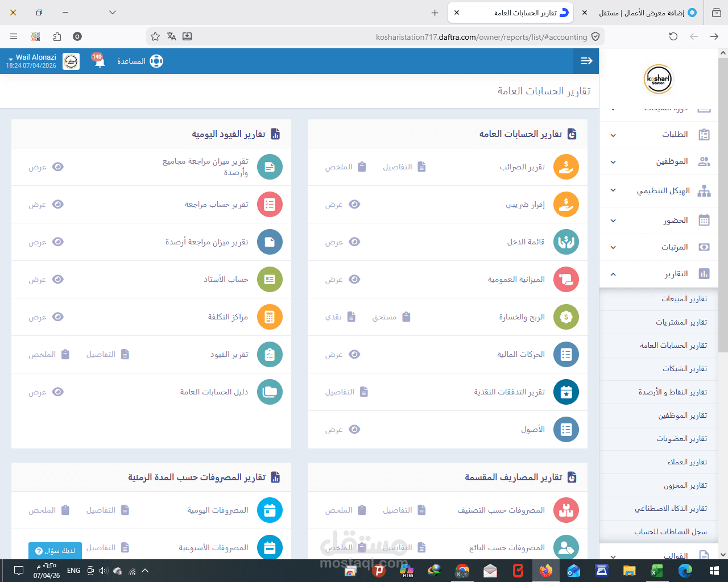This screenshot has width=728, height=582.
Task: Click the Windows Start button
Action: pos(714,571)
